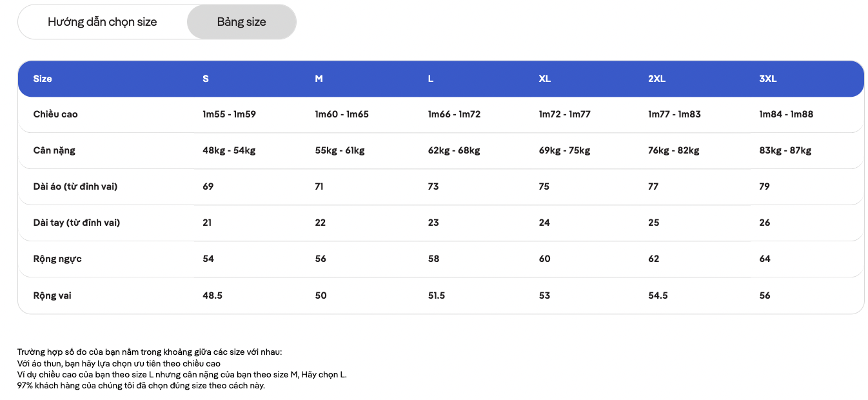The height and width of the screenshot is (400, 868).
Task: Click the Cân nặng row label
Action: tap(54, 150)
